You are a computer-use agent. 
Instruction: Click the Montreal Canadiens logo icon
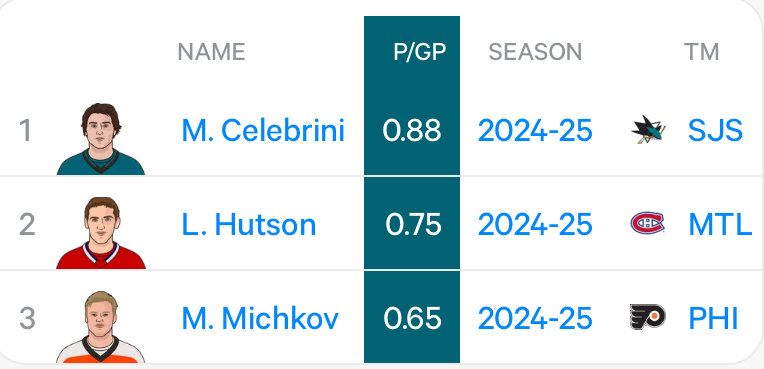tap(648, 224)
